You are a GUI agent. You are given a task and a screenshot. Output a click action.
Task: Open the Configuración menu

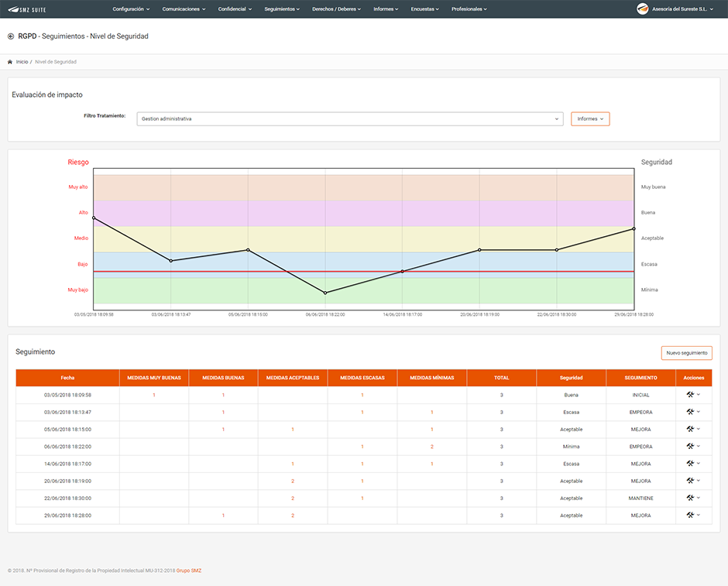[x=131, y=9]
